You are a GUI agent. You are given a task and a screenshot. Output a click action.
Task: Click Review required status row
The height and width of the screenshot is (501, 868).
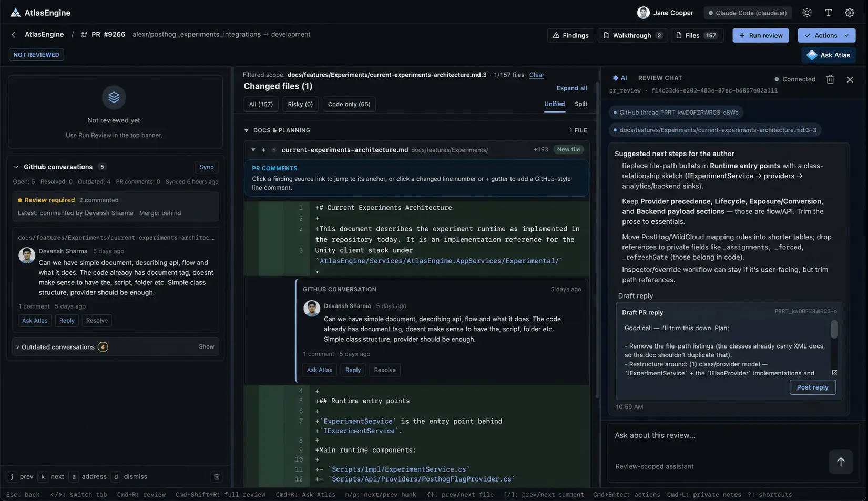tap(115, 206)
